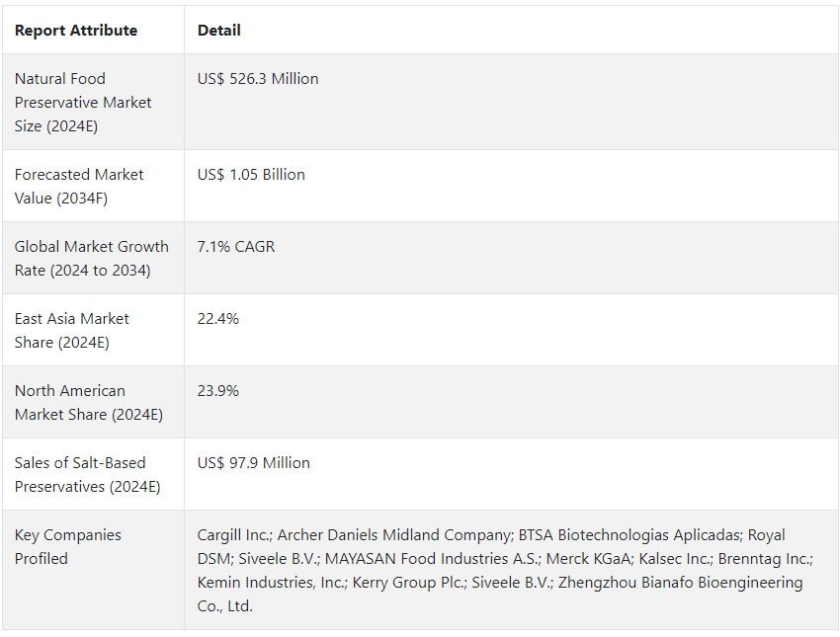Click the 7.1% CAGR value
840x637 pixels.
coord(236,247)
